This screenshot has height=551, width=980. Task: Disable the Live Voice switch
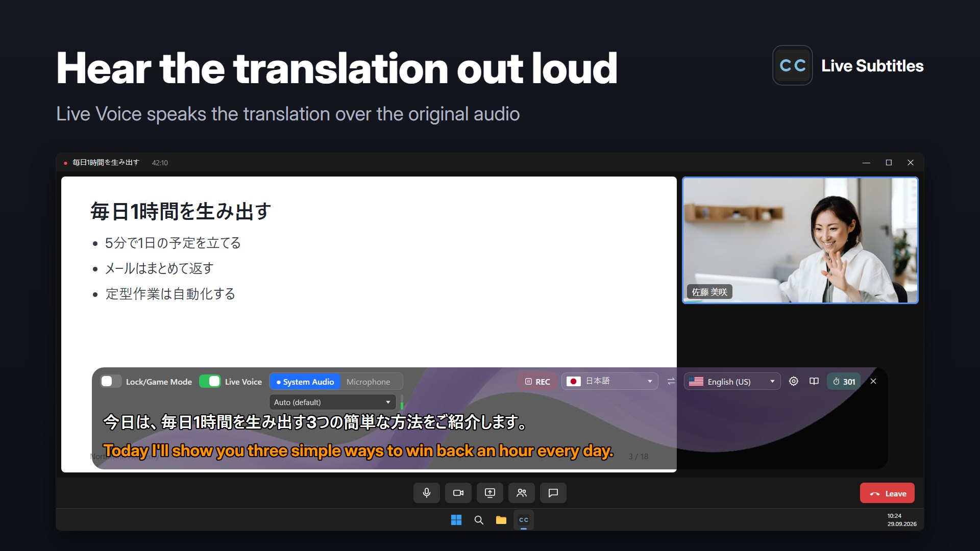click(210, 381)
